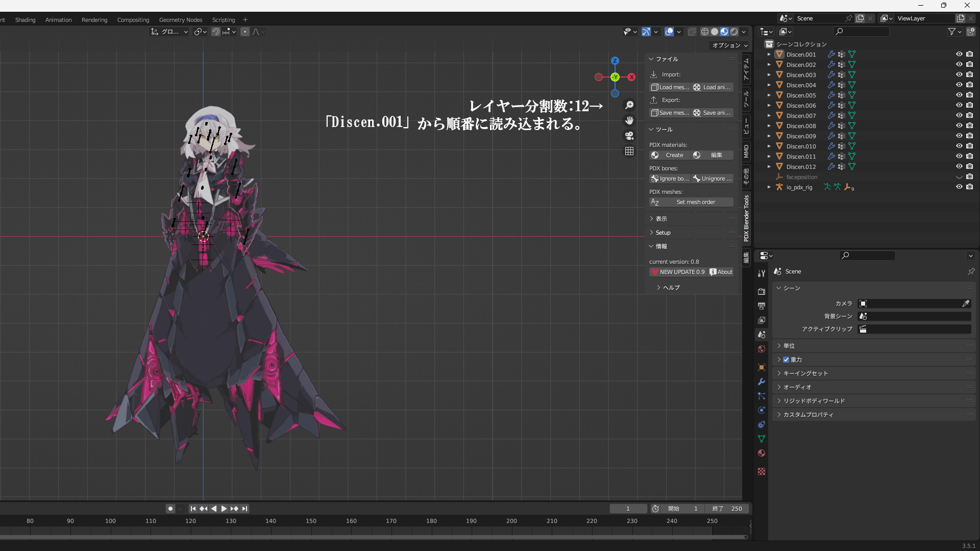This screenshot has height=551, width=980.
Task: Toggle X-ray display icon
Action: (x=692, y=32)
